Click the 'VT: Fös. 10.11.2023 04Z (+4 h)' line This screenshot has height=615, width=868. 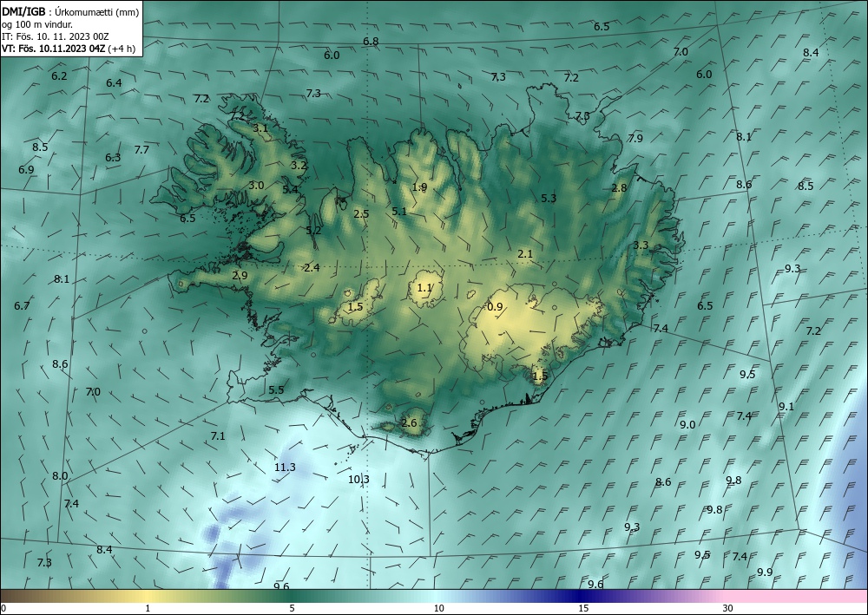[69, 48]
